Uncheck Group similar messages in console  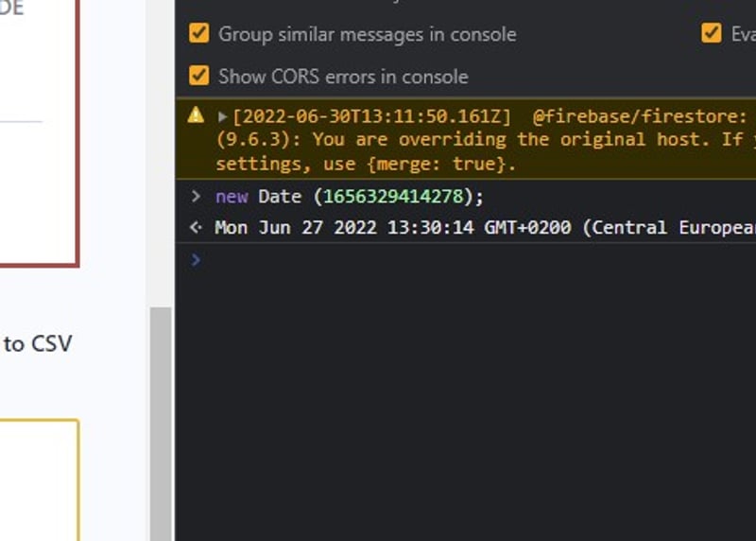[x=198, y=34]
